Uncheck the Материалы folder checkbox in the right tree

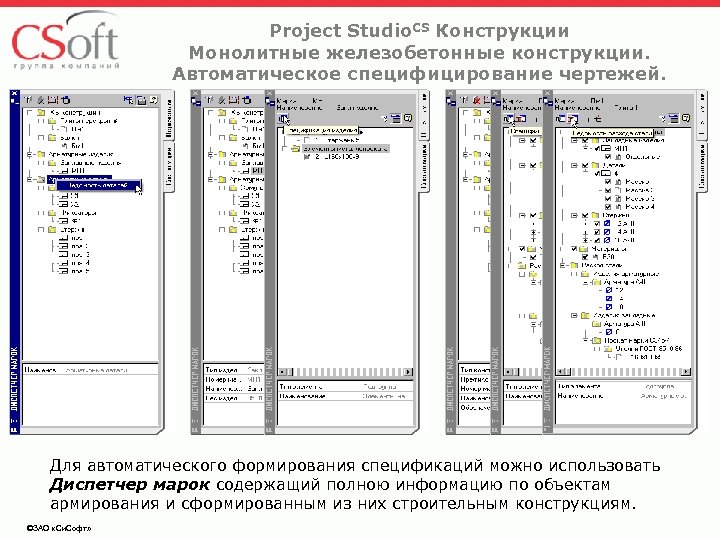point(574,249)
